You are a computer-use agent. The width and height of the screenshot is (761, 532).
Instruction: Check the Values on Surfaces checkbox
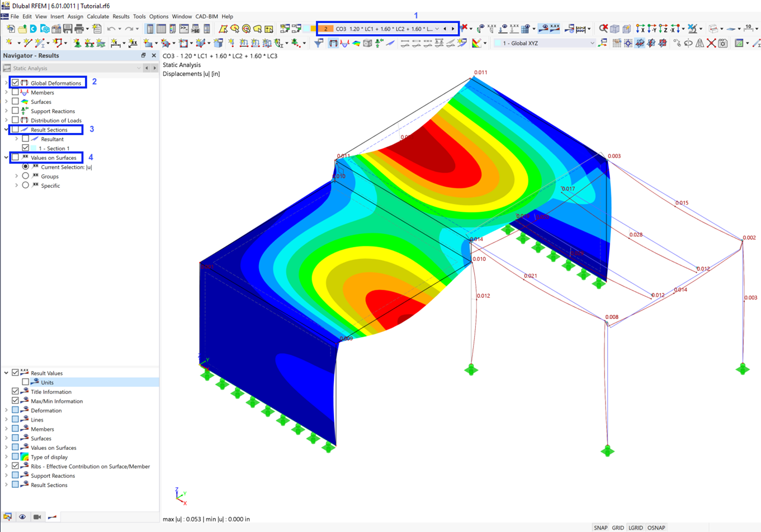click(16, 157)
